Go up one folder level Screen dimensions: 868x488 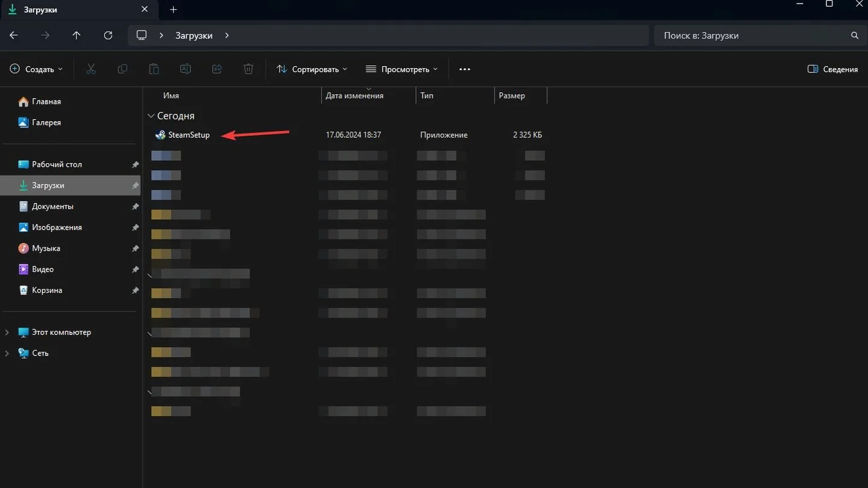tap(77, 36)
